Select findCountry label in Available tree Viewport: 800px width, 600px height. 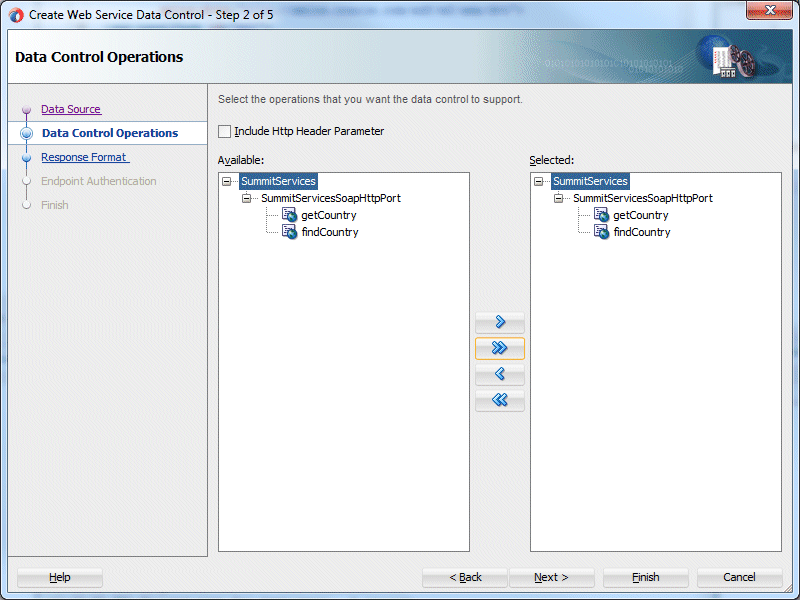[330, 232]
